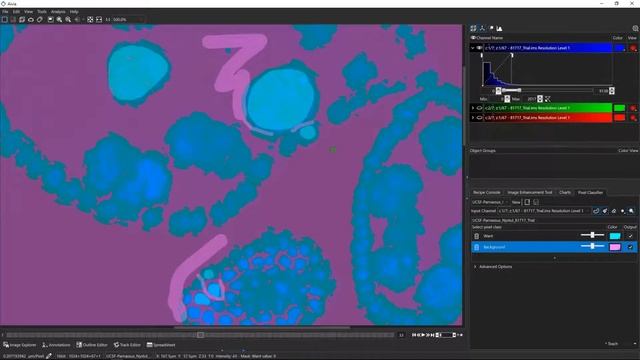Open the object hierarchy panel icon
The width and height of the screenshot is (640, 360).
pyautogui.click(x=482, y=28)
